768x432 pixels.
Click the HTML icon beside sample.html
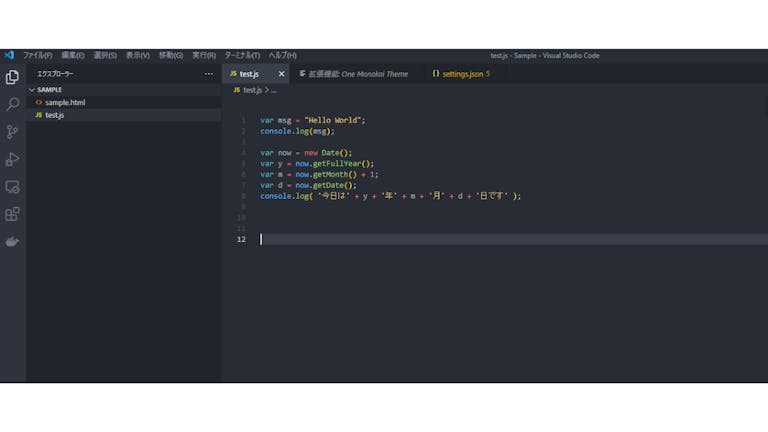coord(39,102)
